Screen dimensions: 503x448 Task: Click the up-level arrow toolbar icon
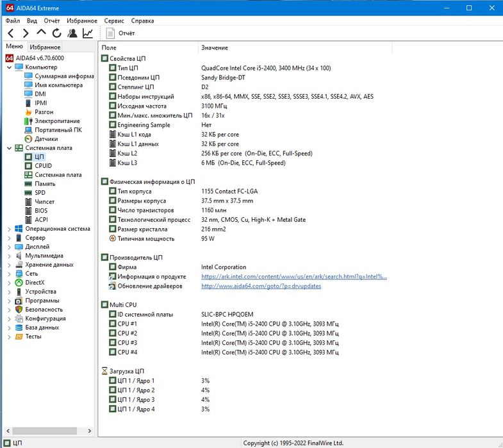[41, 33]
